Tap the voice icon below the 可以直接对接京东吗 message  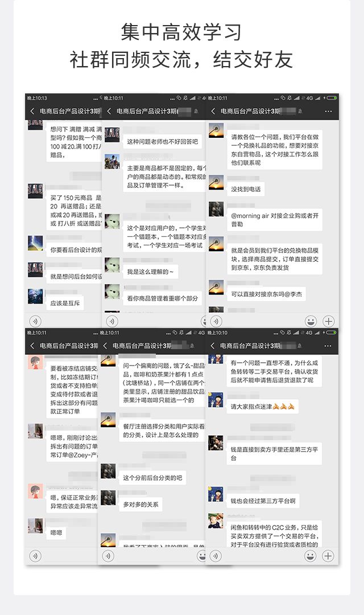tap(216, 321)
